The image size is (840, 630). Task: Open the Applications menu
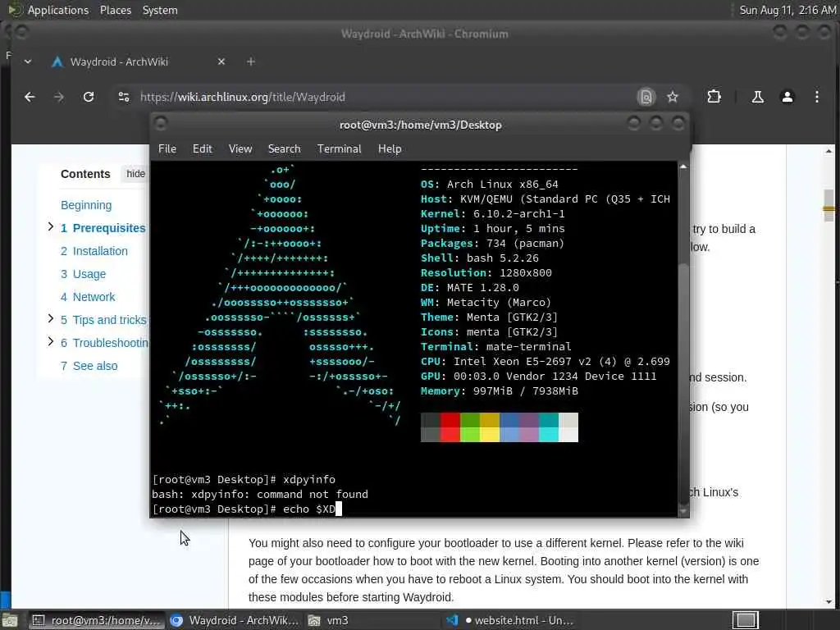coord(58,10)
